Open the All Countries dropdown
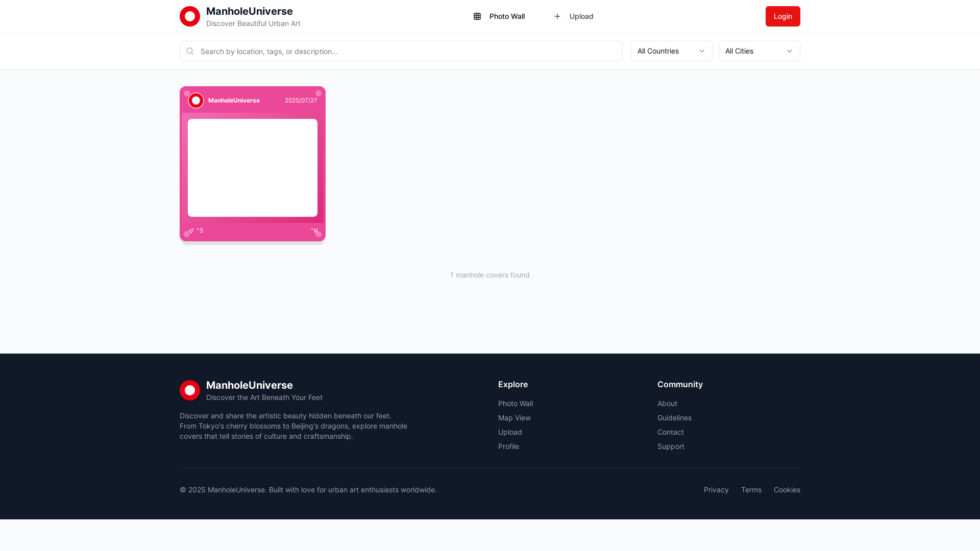The image size is (980, 551). [672, 51]
